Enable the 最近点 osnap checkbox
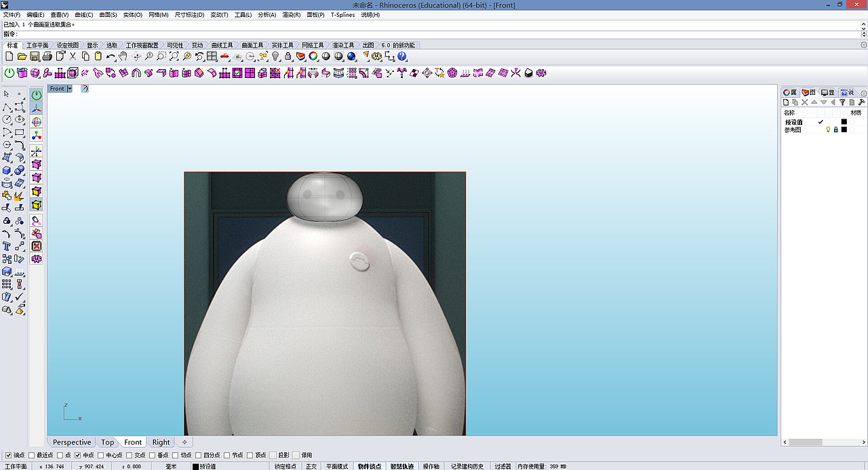The image size is (868, 470). click(x=31, y=455)
